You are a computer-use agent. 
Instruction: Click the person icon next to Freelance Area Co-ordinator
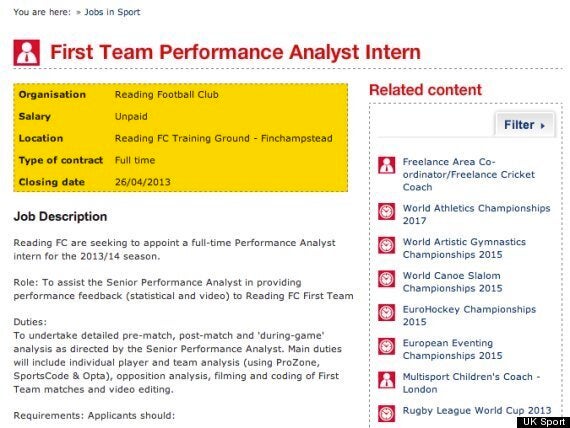386,165
